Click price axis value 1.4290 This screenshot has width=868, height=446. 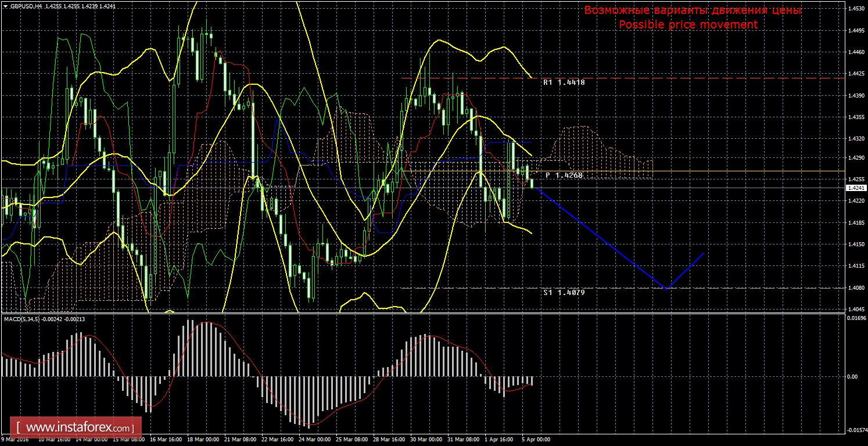click(856, 158)
